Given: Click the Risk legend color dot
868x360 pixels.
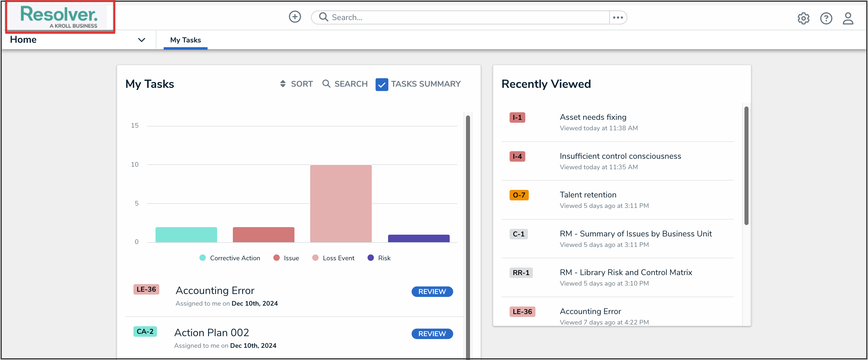Looking at the screenshot, I should (371, 258).
